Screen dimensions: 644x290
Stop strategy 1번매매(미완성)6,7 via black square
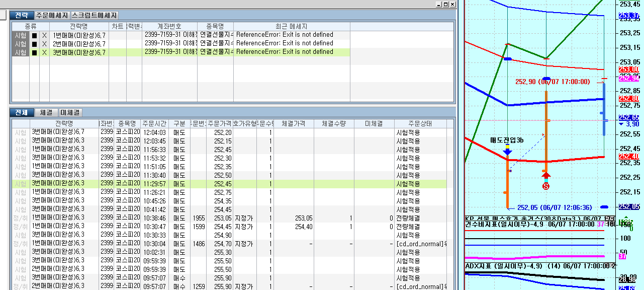coord(34,35)
